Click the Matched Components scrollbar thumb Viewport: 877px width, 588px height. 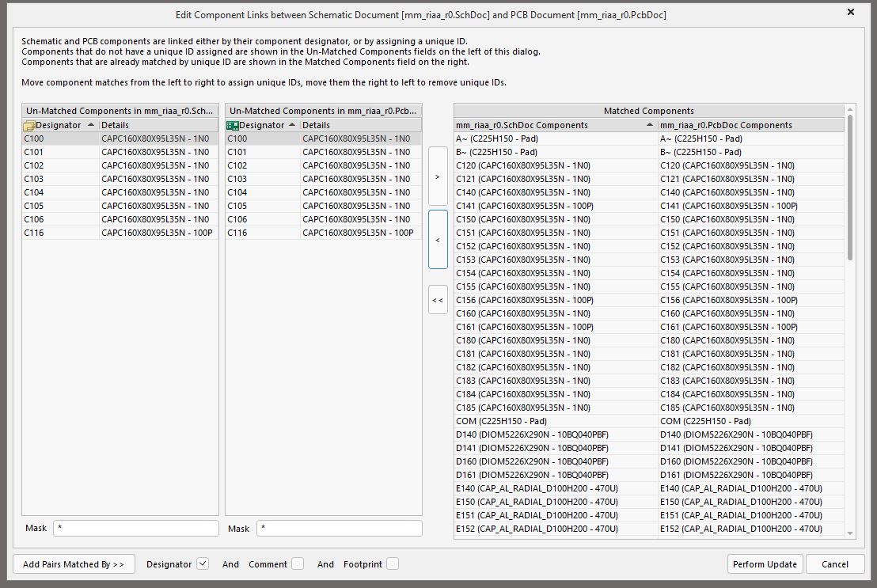coord(850,188)
